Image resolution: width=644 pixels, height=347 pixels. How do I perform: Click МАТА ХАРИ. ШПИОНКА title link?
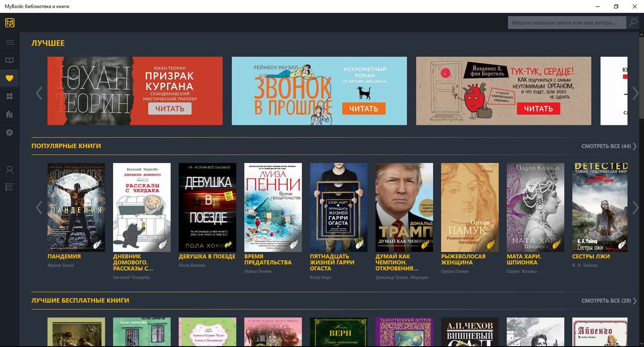pos(524,259)
